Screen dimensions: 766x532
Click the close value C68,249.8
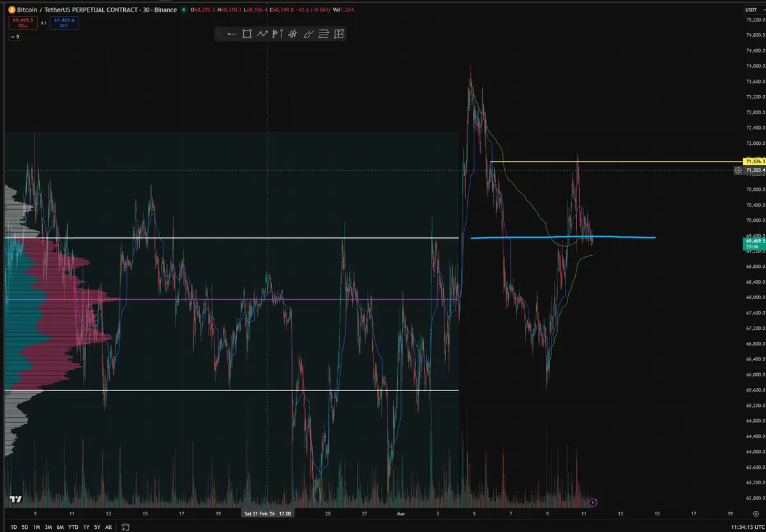(282, 10)
